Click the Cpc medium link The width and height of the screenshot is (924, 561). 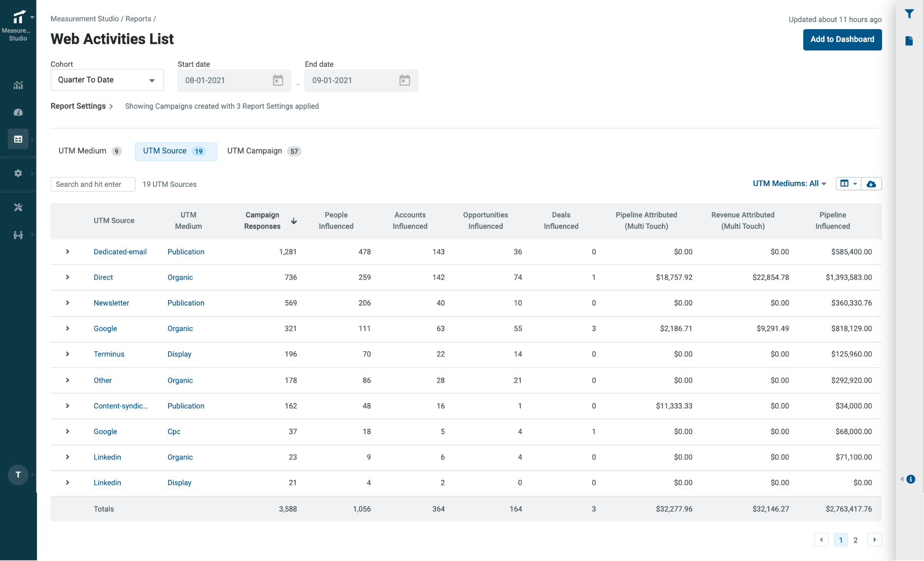(x=174, y=432)
